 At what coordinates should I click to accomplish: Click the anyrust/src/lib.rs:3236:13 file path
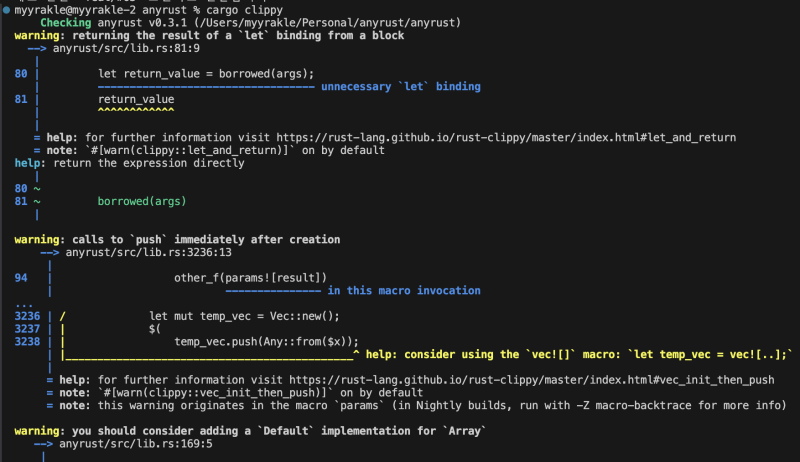(148, 253)
